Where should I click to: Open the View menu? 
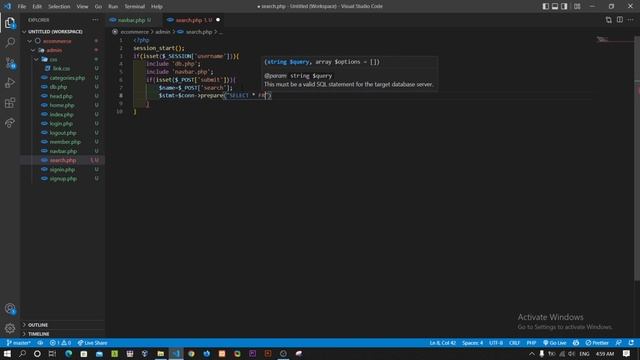[x=82, y=6]
